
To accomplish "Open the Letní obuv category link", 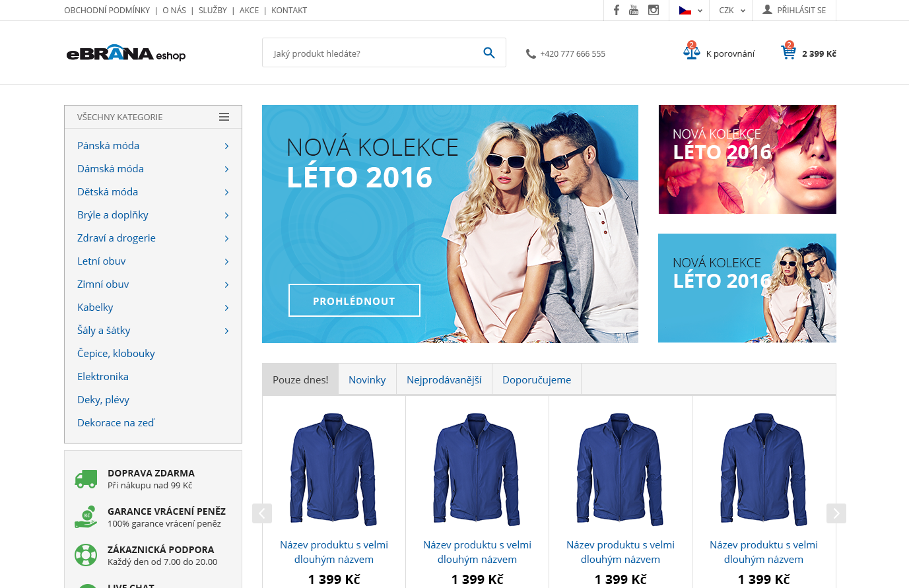I will point(101,261).
